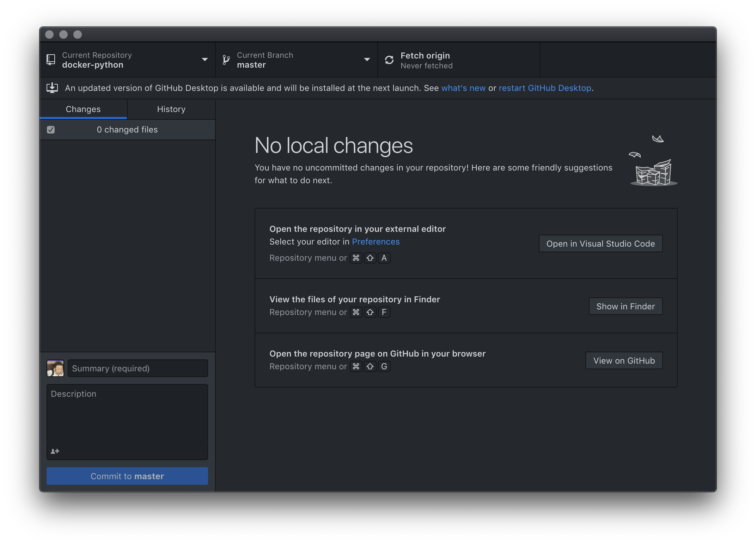Click the F shortcut key icon
This screenshot has width=756, height=544.
pos(384,312)
